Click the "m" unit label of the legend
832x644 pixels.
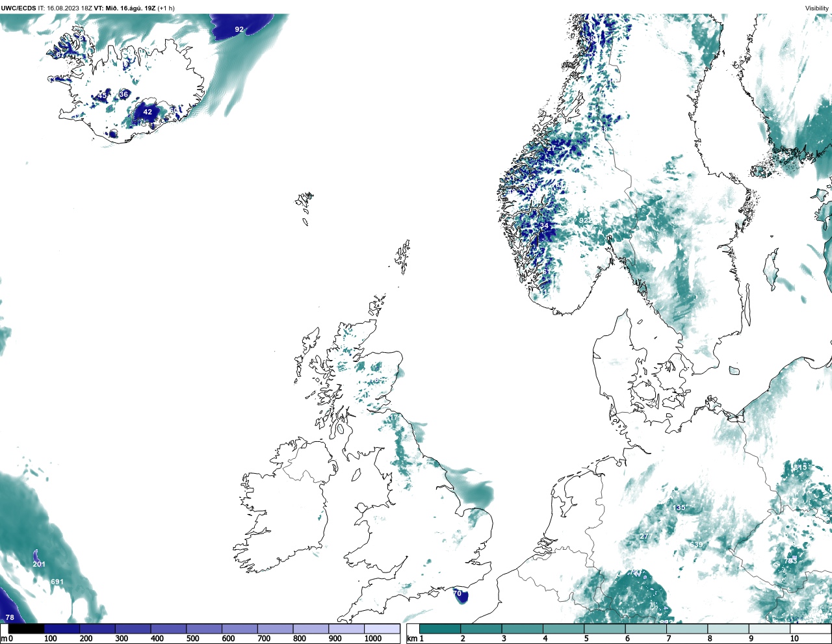4,639
